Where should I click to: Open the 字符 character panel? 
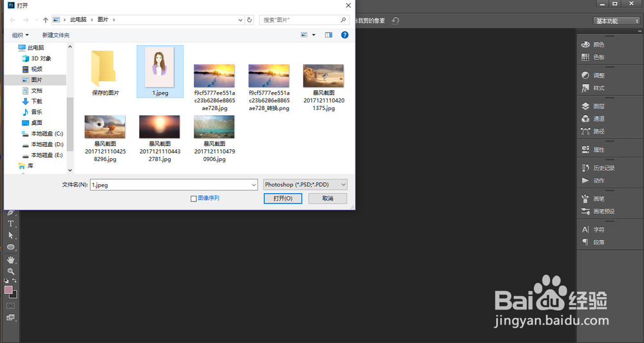point(592,230)
